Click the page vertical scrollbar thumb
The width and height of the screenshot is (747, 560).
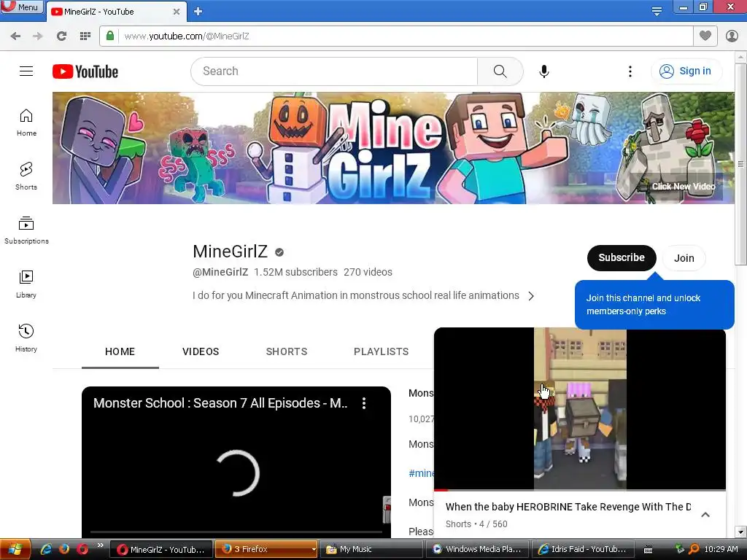point(740,164)
